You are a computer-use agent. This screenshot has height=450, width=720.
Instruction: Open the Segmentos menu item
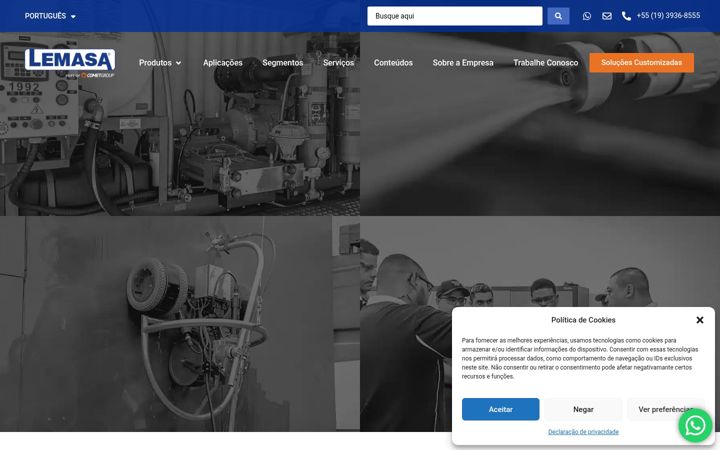282,62
